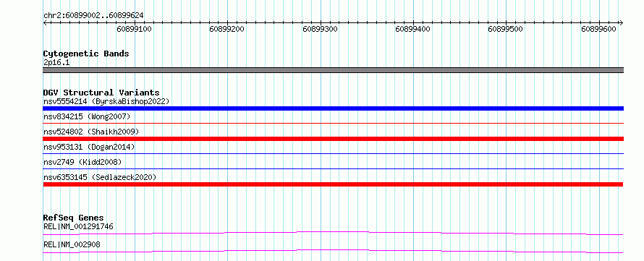Select variant label nsv953131 (Dogan2014)

tap(89, 147)
